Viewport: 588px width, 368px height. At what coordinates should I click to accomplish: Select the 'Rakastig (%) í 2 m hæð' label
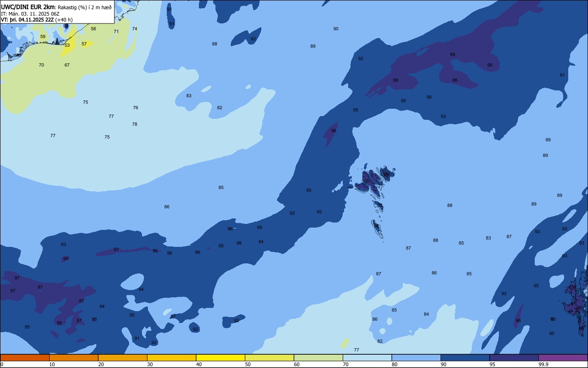(x=85, y=7)
